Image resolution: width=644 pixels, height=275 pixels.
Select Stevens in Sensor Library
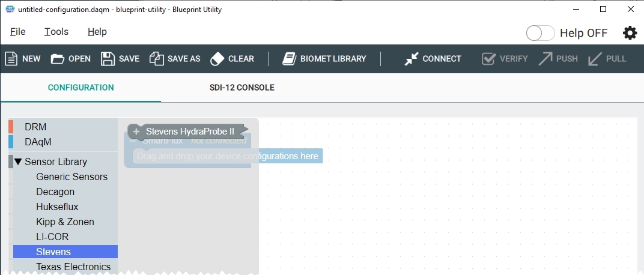[65, 252]
